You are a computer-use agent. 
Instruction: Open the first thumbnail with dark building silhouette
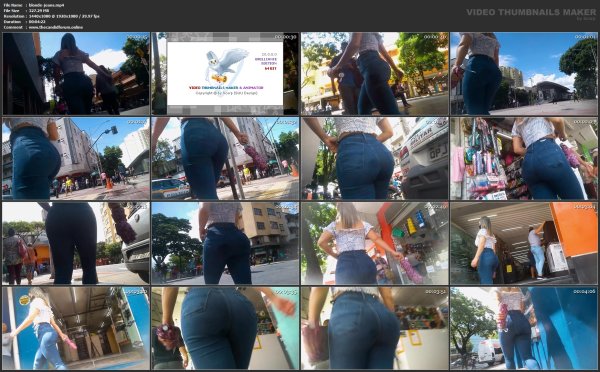76,73
